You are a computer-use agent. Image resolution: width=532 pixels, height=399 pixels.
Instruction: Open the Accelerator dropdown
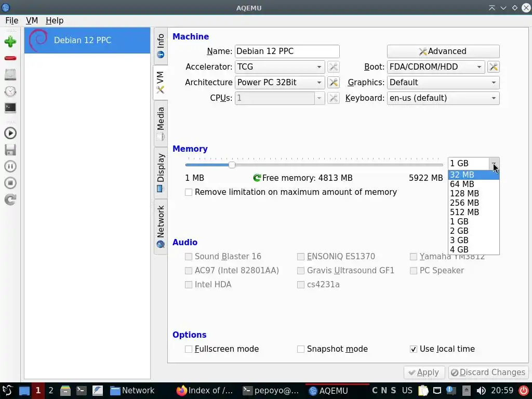click(x=280, y=67)
